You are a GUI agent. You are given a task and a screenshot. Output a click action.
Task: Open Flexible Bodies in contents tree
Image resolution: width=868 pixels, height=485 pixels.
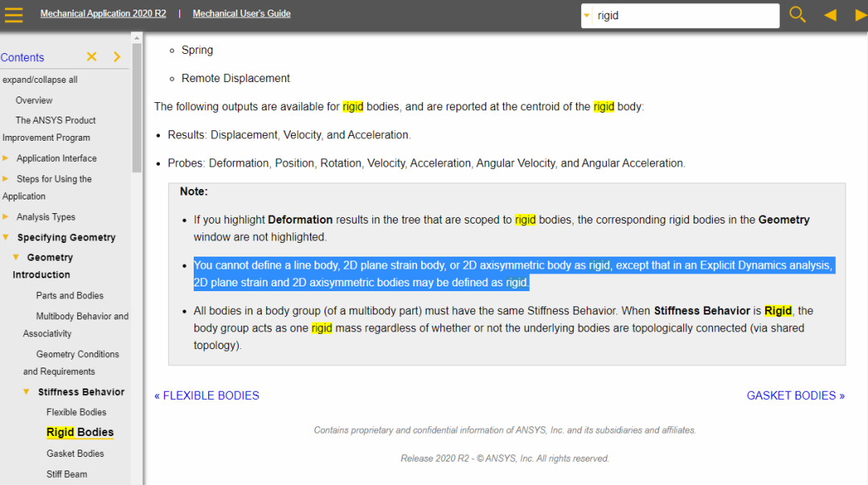(76, 413)
